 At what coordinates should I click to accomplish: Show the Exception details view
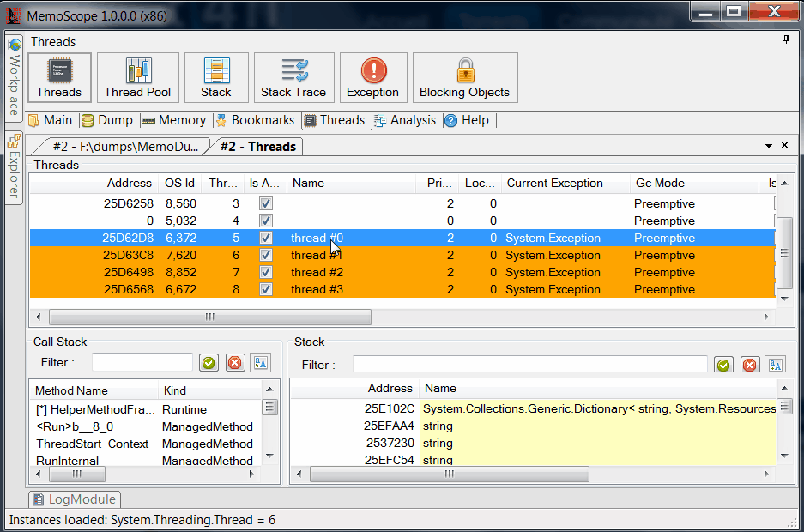tap(372, 77)
